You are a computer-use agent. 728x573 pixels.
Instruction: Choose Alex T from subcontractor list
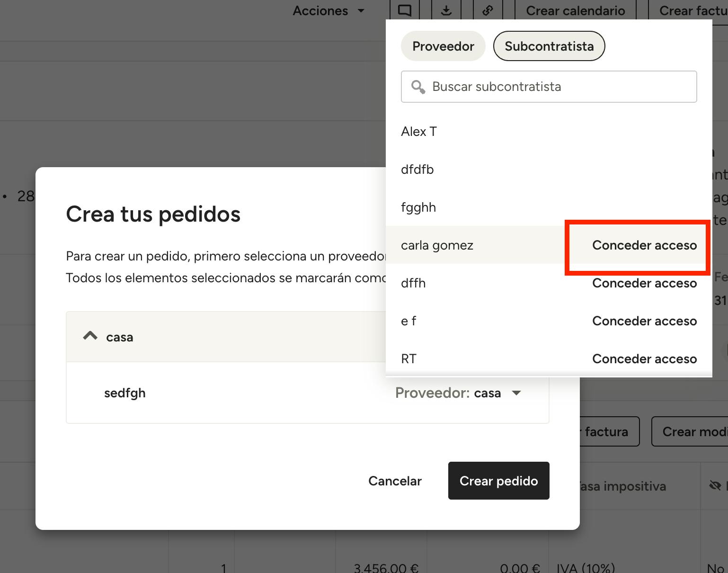[x=419, y=132]
